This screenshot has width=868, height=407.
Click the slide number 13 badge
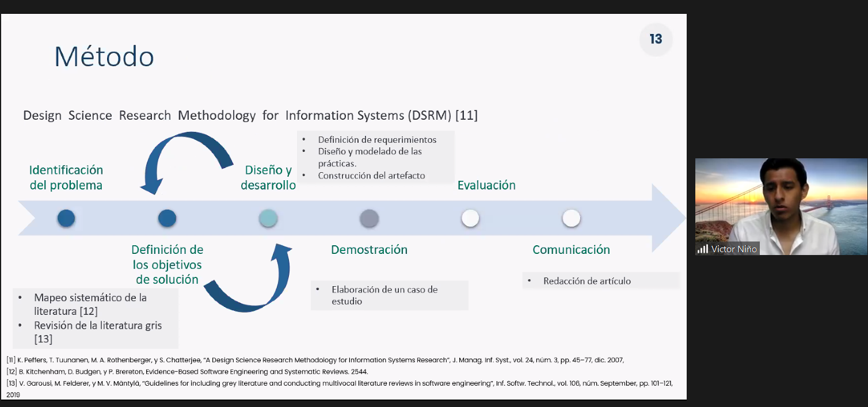coord(656,39)
